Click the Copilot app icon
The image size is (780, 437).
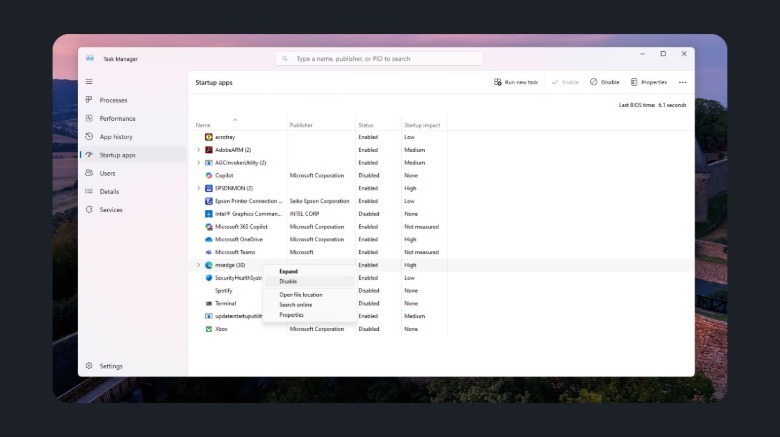209,175
